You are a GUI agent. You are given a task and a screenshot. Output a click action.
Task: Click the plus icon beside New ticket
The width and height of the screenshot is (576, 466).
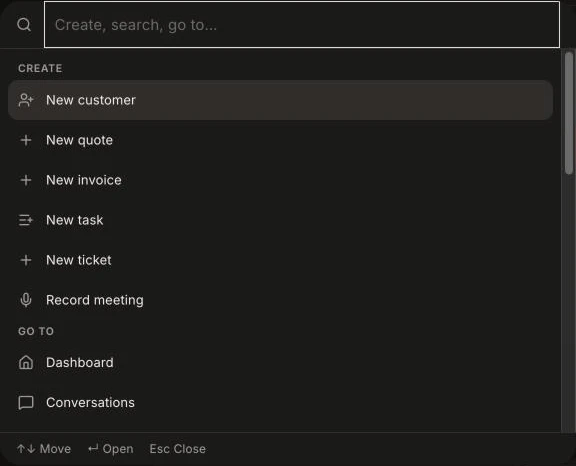pos(26,260)
